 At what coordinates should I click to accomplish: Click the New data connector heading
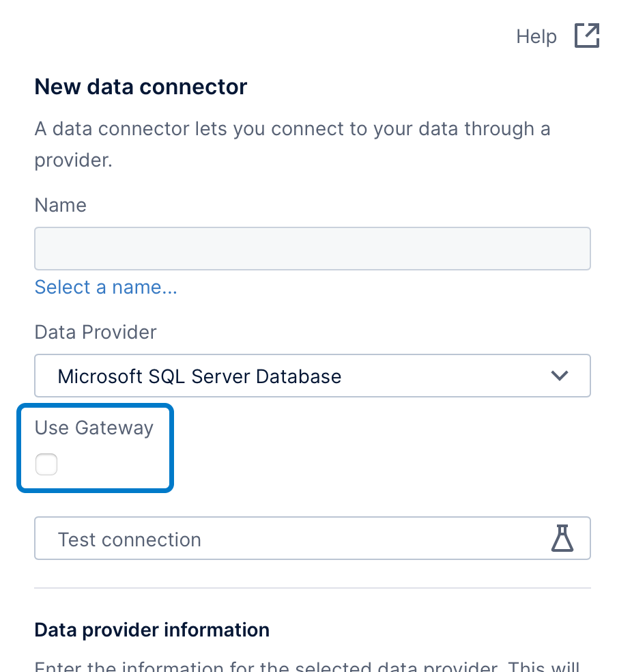coord(141,87)
